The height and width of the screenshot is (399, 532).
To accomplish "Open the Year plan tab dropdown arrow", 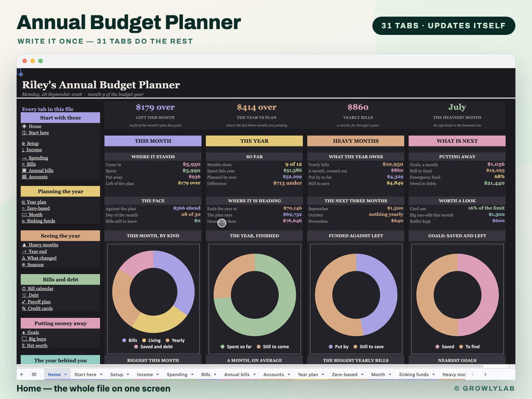I will pyautogui.click(x=323, y=375).
